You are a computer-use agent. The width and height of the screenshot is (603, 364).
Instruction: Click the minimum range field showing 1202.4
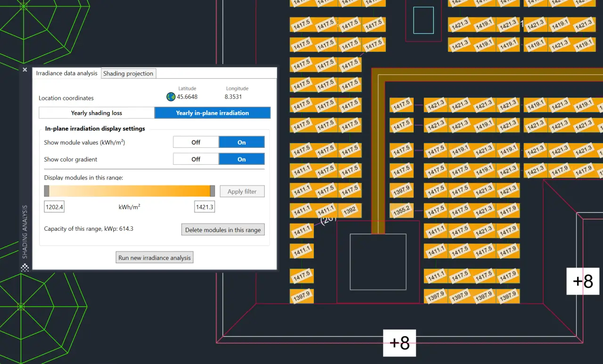(54, 207)
